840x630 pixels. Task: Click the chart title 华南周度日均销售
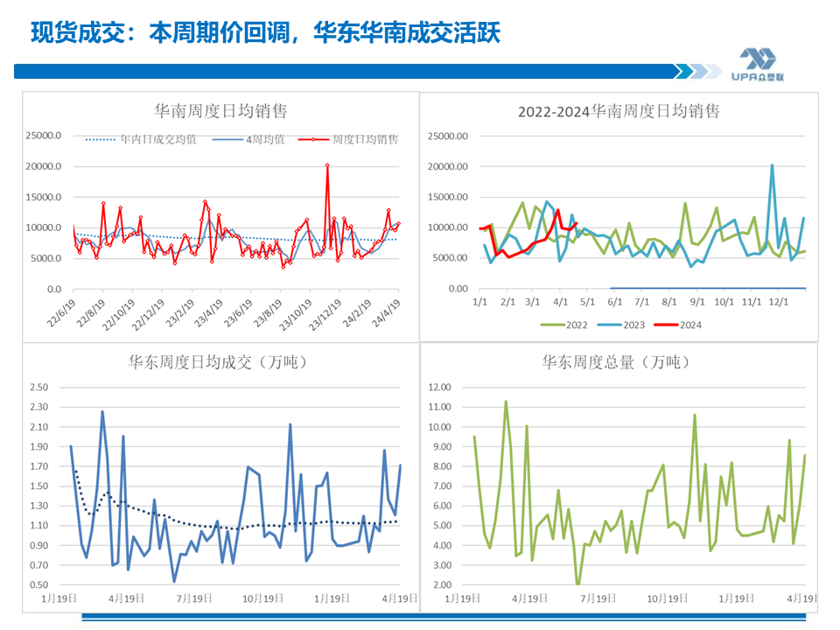220,111
